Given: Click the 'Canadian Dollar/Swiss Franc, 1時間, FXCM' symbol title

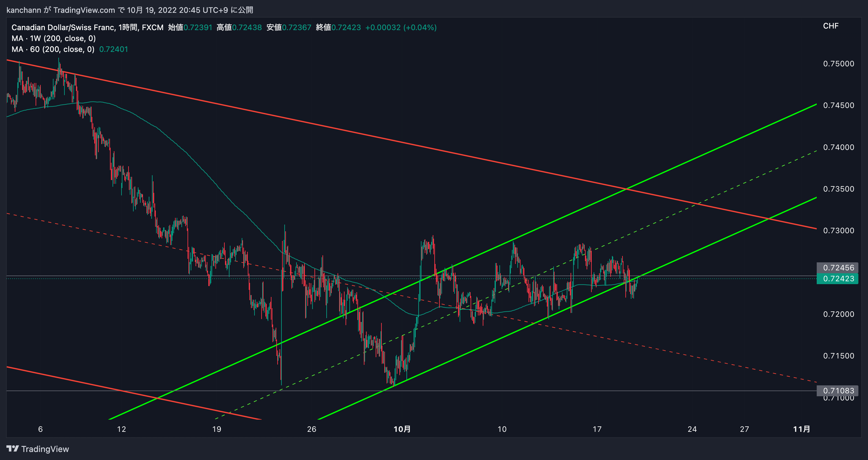Looking at the screenshot, I should coord(88,27).
